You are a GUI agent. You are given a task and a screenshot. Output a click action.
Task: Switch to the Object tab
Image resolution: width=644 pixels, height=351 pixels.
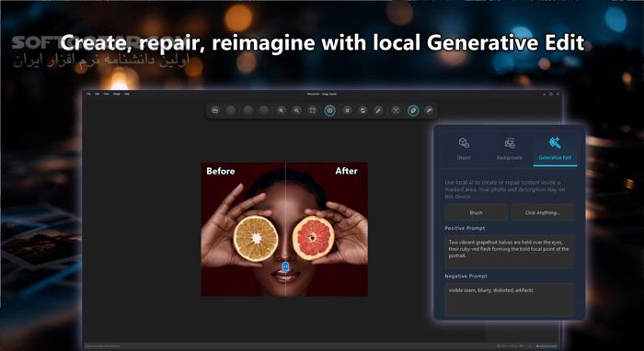[x=464, y=149]
